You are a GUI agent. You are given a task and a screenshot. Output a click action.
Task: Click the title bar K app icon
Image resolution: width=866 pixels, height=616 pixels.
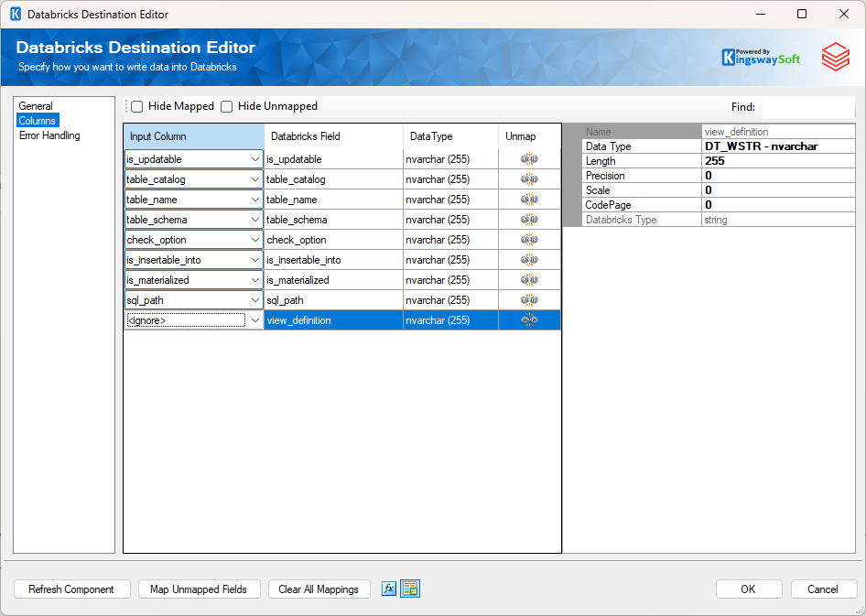point(16,14)
